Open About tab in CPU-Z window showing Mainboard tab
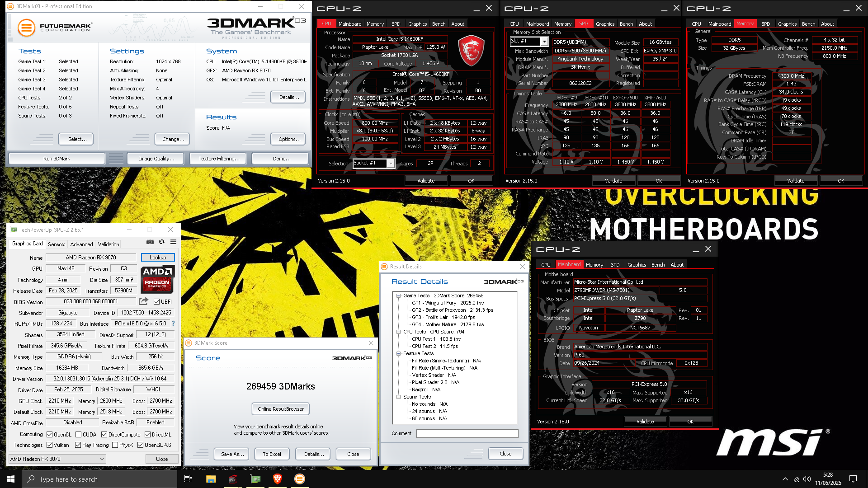Viewport: 868px width, 488px height. pyautogui.click(x=677, y=265)
